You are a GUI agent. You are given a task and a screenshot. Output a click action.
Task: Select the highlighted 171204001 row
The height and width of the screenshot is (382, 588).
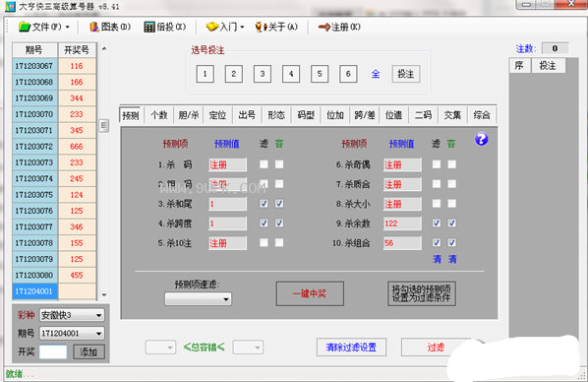tap(34, 291)
